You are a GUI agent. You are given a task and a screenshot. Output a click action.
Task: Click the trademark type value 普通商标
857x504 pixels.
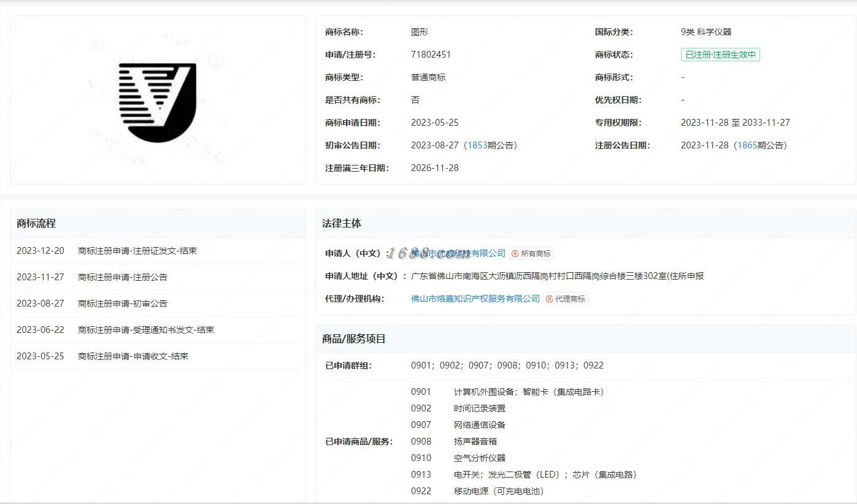(x=428, y=77)
